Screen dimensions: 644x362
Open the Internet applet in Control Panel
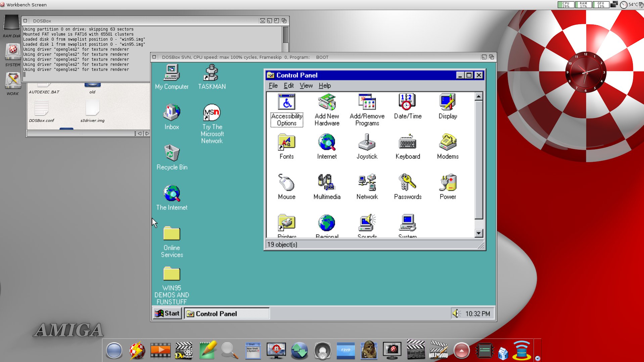click(x=327, y=147)
